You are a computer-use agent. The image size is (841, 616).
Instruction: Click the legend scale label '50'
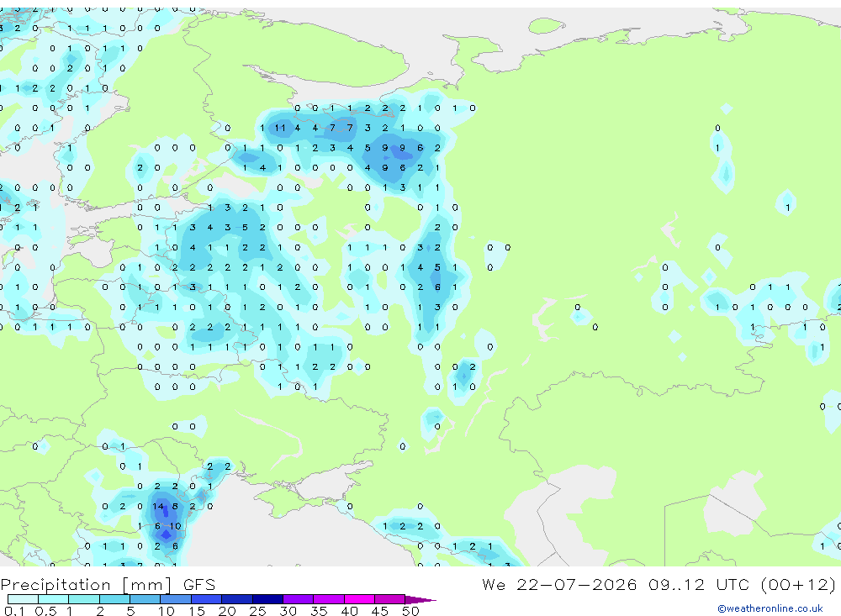410,611
